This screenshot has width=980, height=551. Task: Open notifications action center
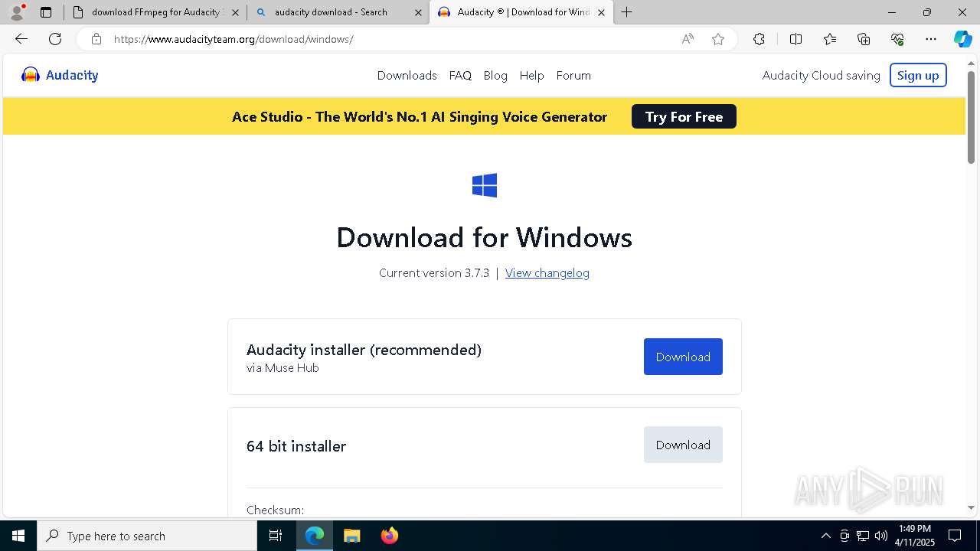[955, 536]
